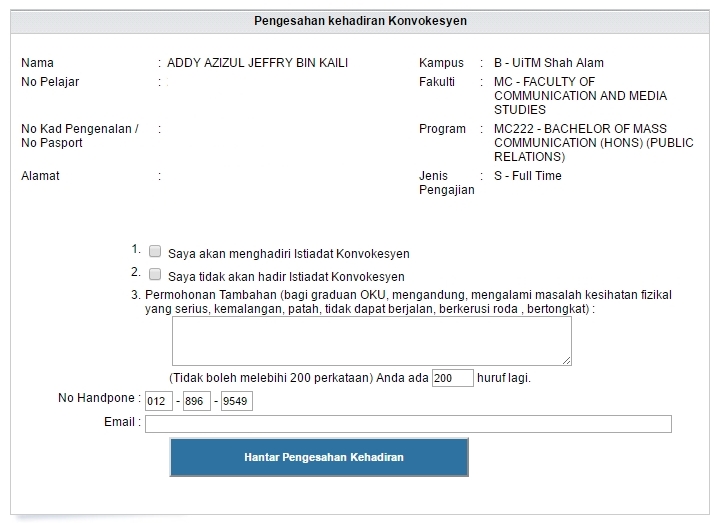
Task: Click the program text 'MC222 - BACHELOR OF MASS COMMUNICATION'
Action: click(593, 142)
